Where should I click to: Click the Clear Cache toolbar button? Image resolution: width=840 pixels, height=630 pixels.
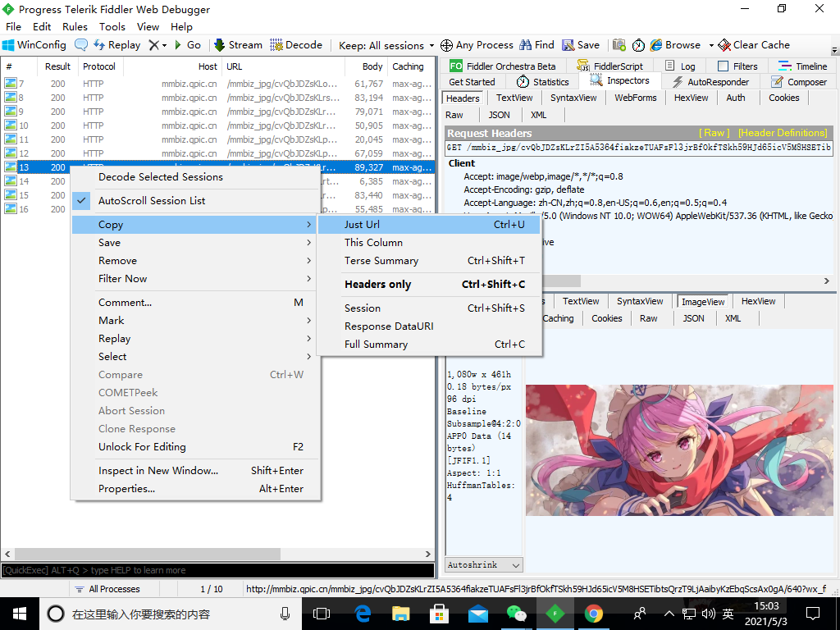click(x=755, y=45)
